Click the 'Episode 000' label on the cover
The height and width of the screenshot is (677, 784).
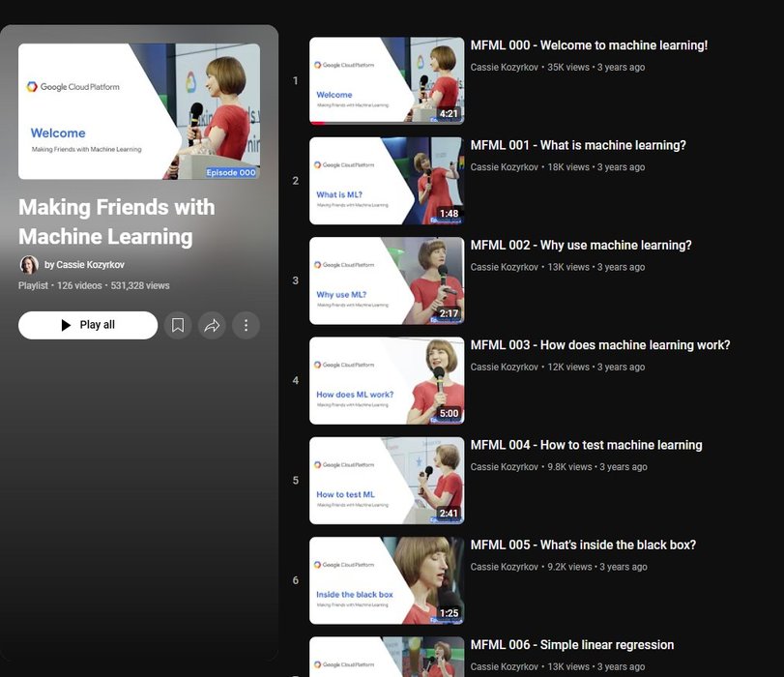pyautogui.click(x=231, y=172)
